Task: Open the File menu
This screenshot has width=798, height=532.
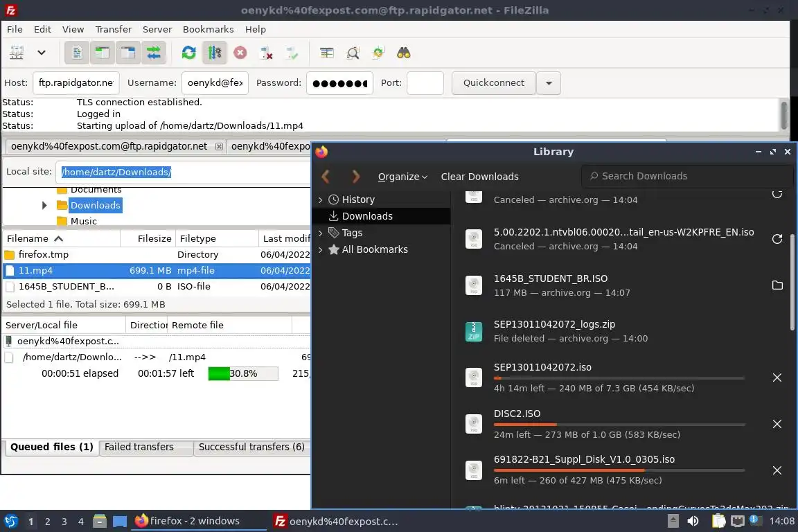Action: pyautogui.click(x=15, y=29)
